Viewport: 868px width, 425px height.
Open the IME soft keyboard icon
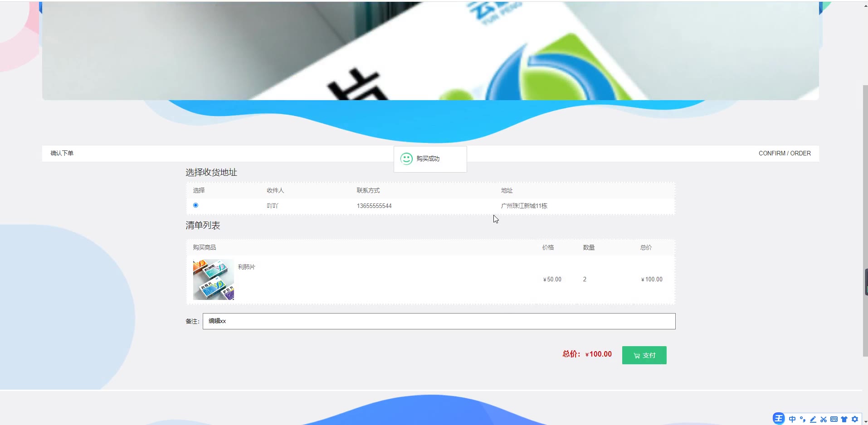coord(834,419)
